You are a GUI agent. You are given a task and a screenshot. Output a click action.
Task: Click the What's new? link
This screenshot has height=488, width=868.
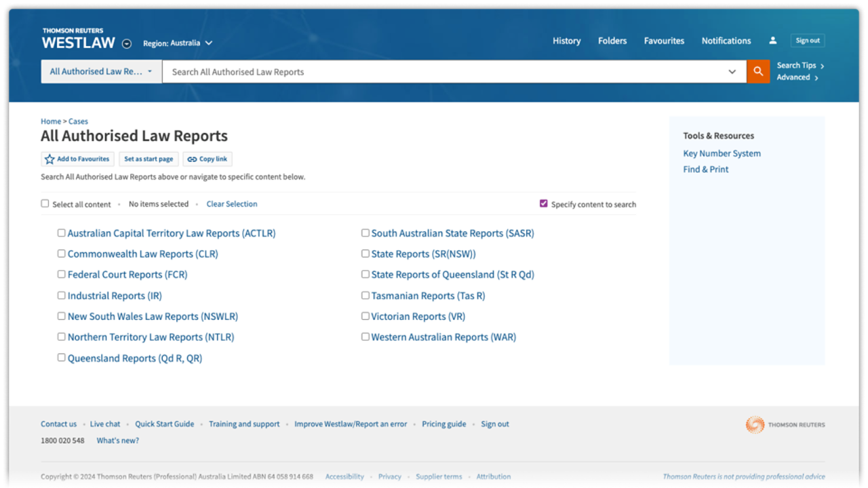pyautogui.click(x=118, y=441)
